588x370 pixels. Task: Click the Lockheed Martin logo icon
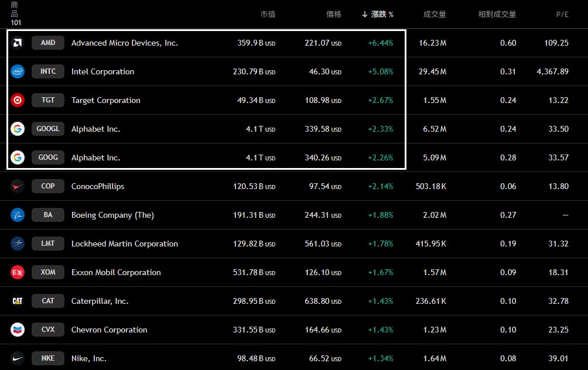(x=18, y=244)
